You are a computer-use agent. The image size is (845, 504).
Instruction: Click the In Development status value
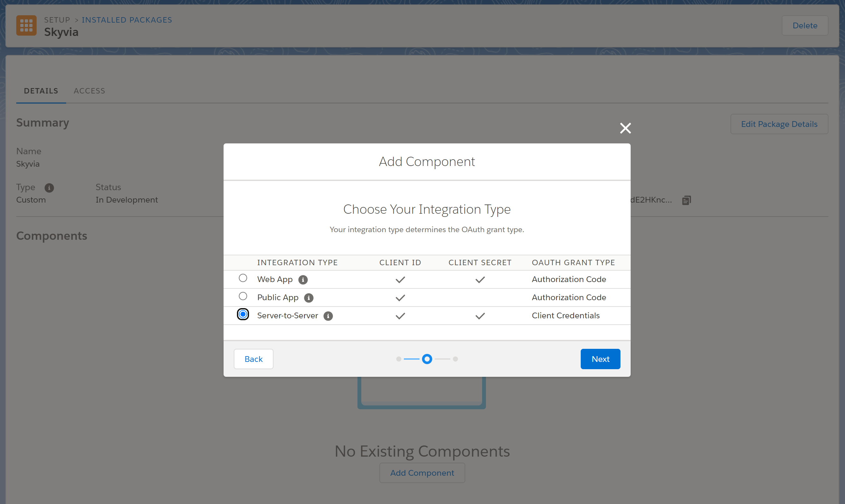[x=127, y=200]
